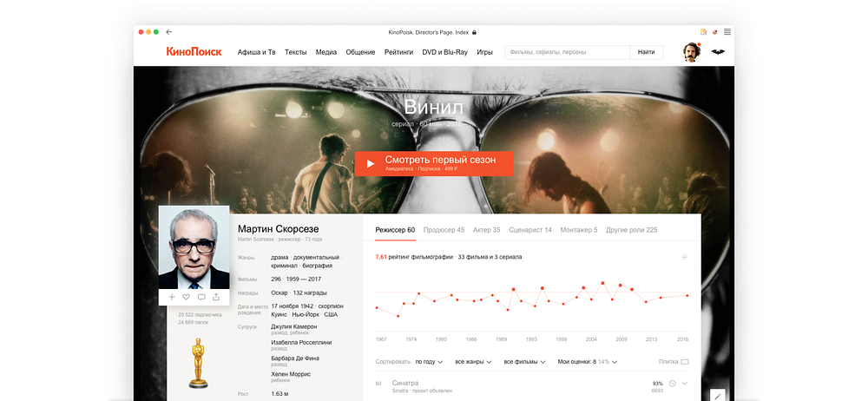
Task: Collapse the rating chart with the minus icon
Action: tap(684, 257)
